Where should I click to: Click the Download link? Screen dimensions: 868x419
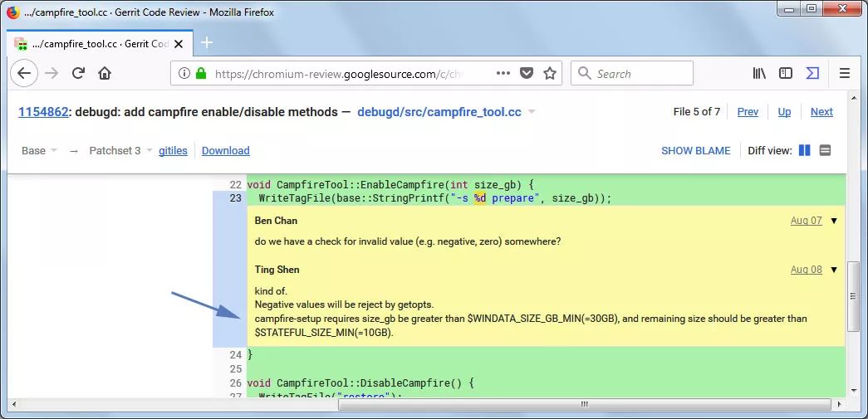[225, 150]
